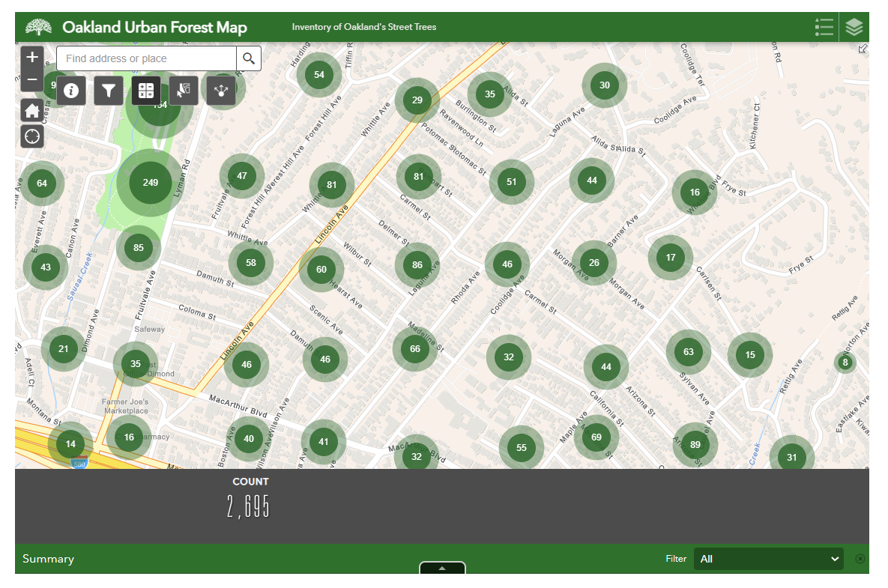Image resolution: width=888 pixels, height=588 pixels.
Task: Open the layers list icon
Action: point(854,27)
